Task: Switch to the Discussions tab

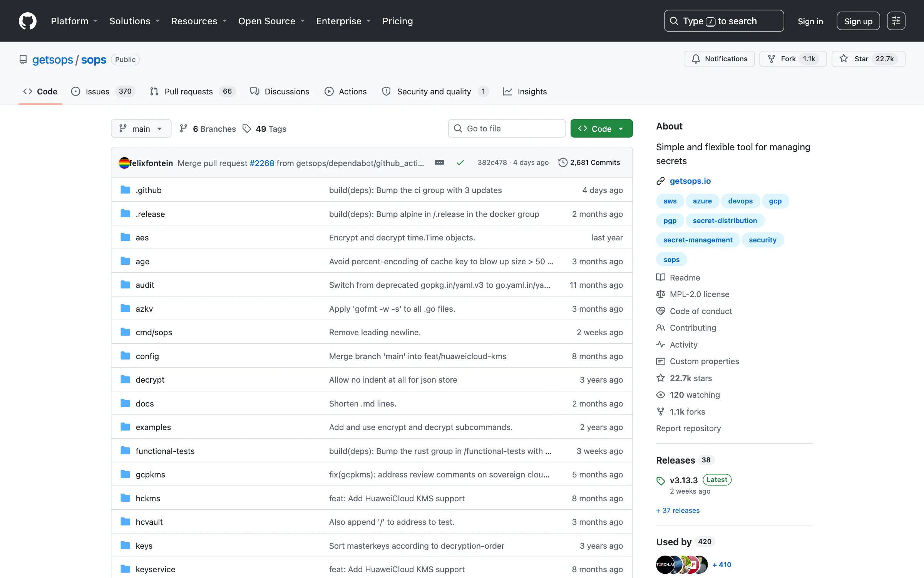Action: [x=280, y=91]
